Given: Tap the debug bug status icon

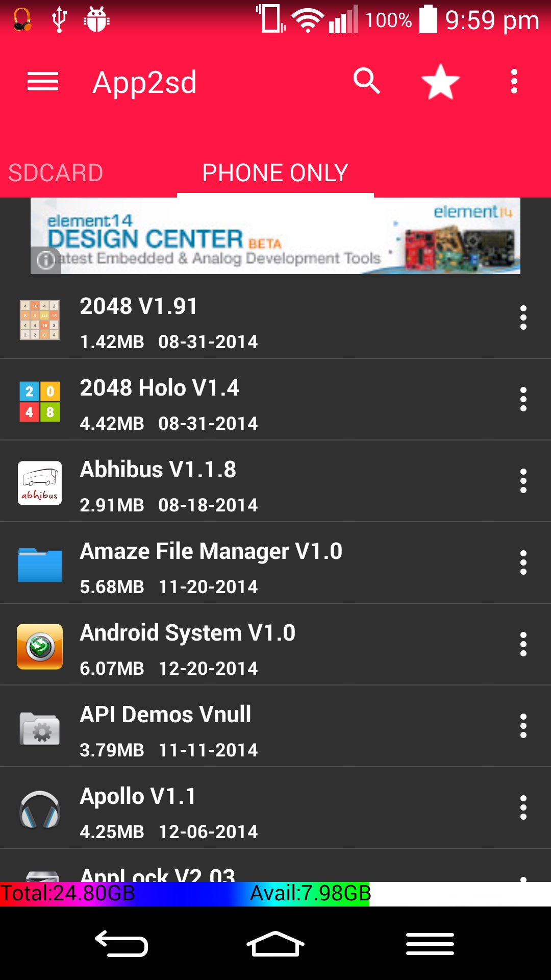Looking at the screenshot, I should (x=96, y=20).
